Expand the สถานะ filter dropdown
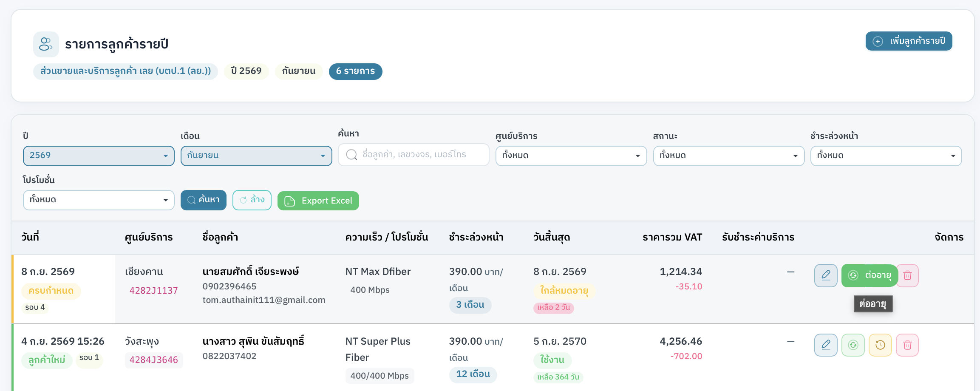 point(728,156)
